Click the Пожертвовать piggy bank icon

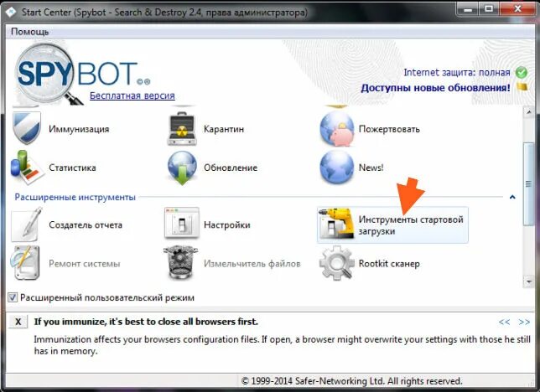coord(337,129)
